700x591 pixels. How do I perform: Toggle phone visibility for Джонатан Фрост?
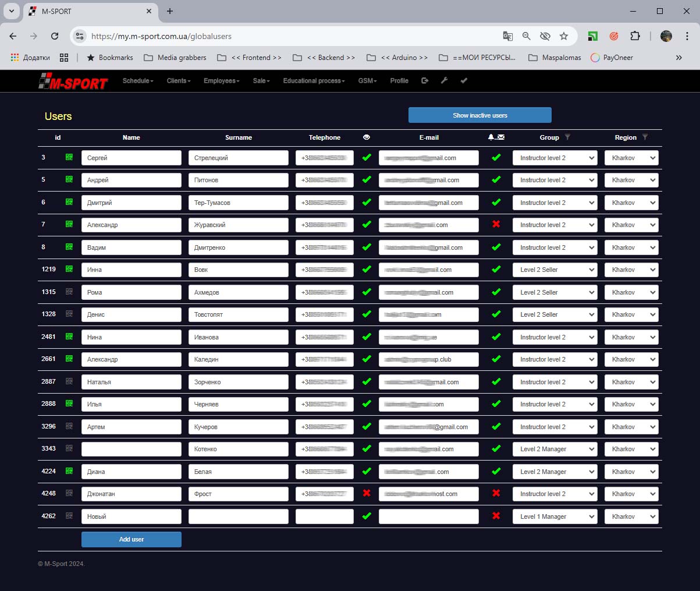click(367, 494)
